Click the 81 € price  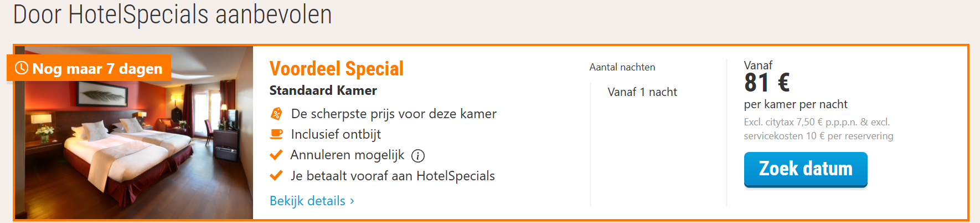(767, 83)
